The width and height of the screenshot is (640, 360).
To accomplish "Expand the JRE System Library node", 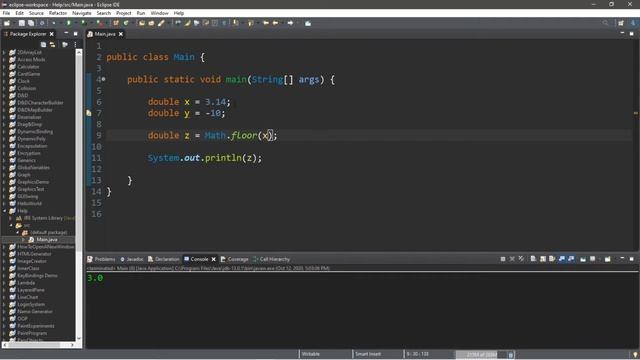I will click(x=11, y=218).
